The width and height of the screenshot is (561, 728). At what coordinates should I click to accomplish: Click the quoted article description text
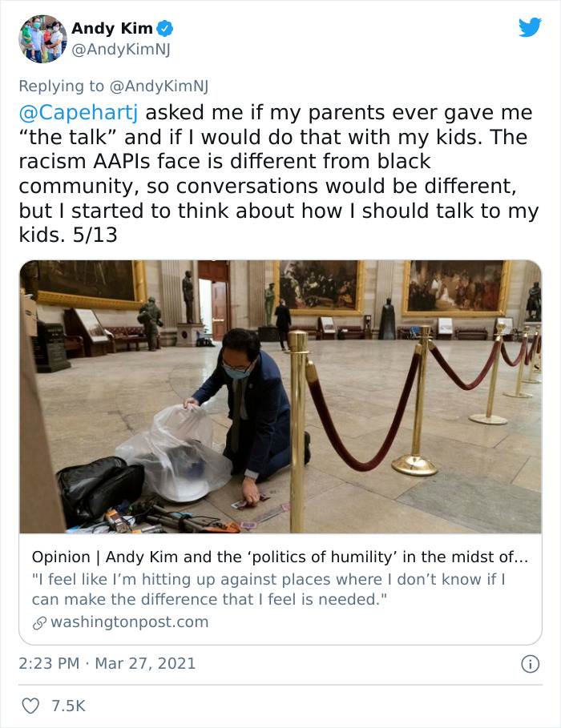point(268,589)
